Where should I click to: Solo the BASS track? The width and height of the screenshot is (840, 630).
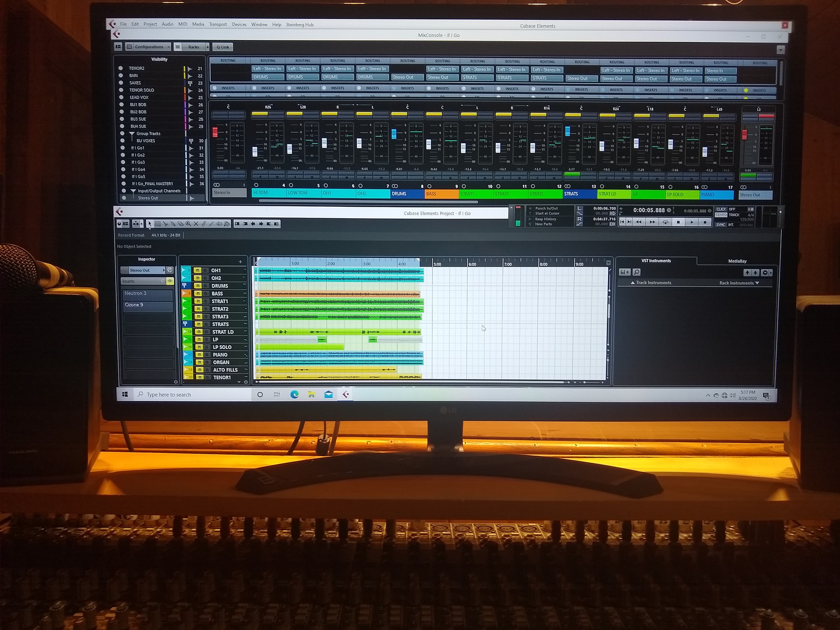(x=205, y=293)
